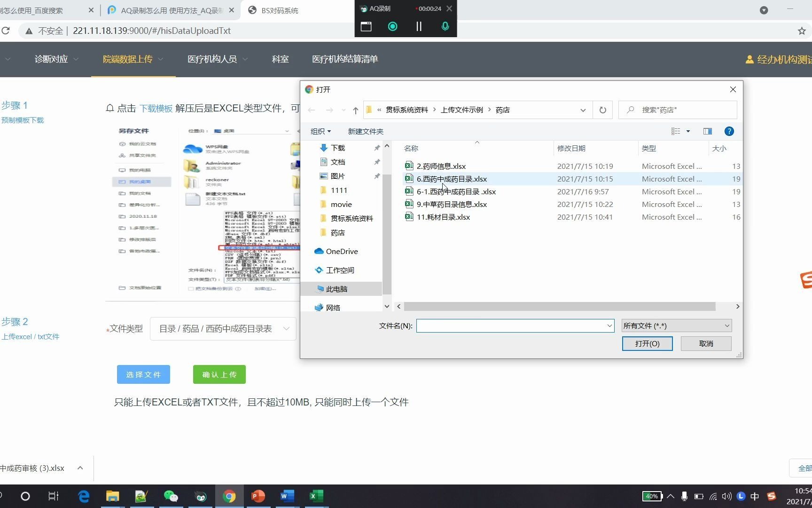
Task: Select file 2.药师信息.xlsx
Action: pyautogui.click(x=441, y=166)
